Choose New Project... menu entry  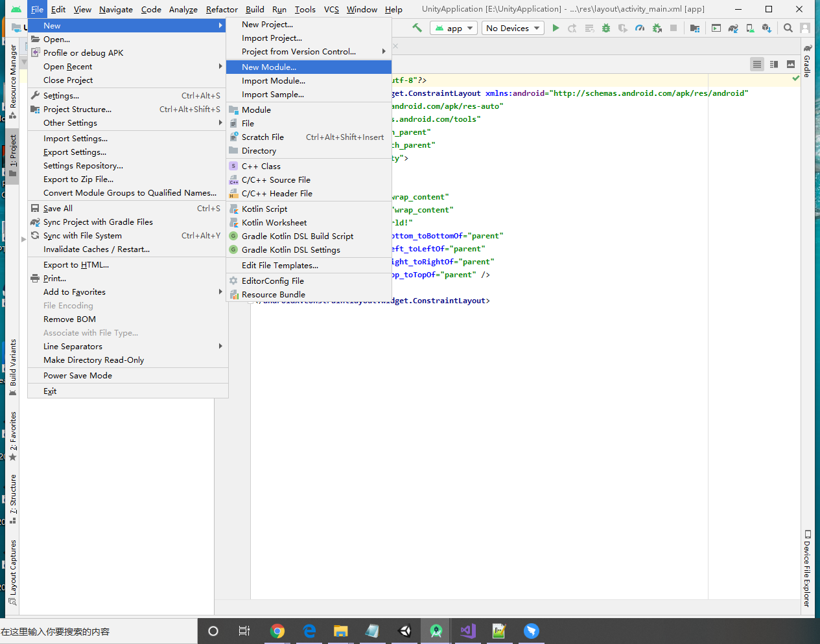309,24
